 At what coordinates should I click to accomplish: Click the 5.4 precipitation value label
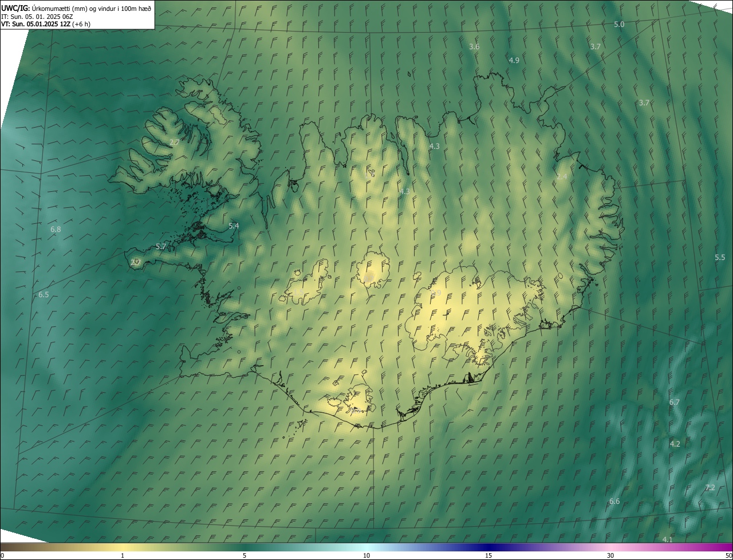point(234,226)
